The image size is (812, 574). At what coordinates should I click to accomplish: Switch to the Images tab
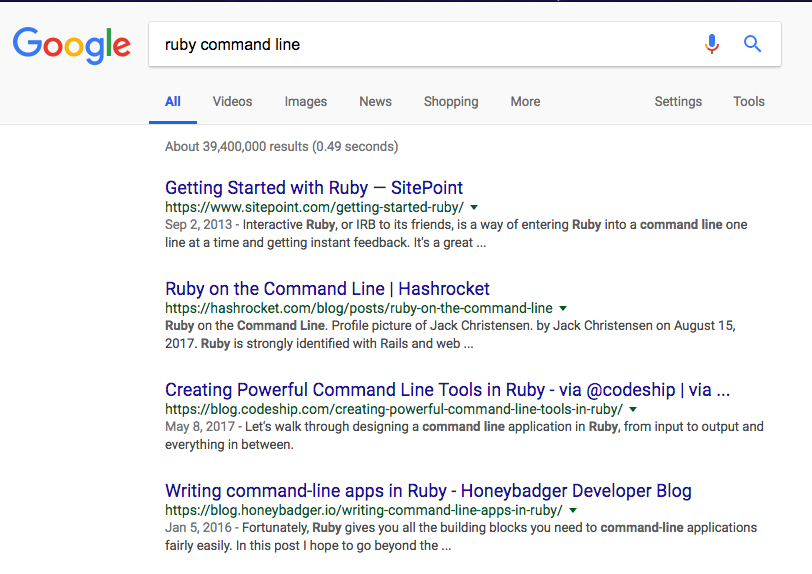point(306,102)
